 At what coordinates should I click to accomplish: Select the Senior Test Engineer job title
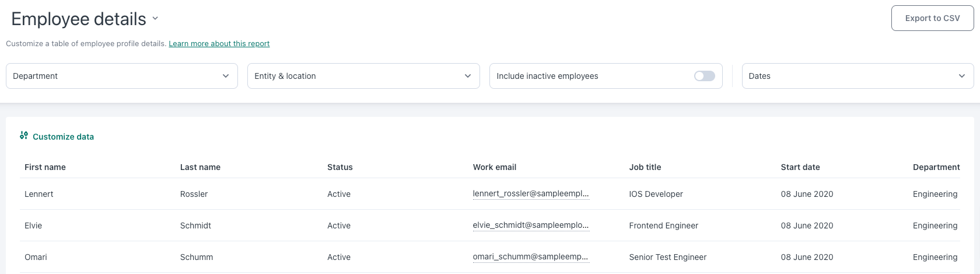(668, 257)
